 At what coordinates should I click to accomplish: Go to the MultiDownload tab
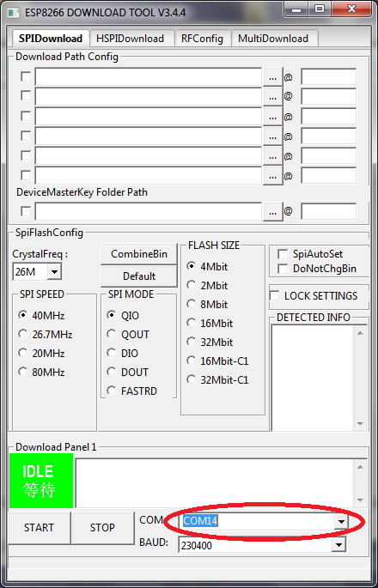[273, 39]
